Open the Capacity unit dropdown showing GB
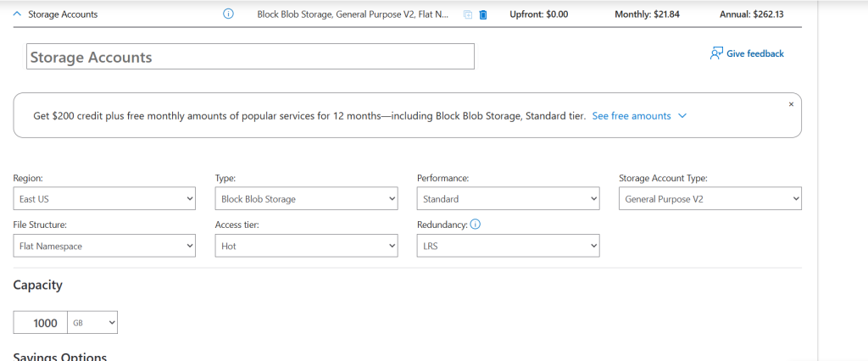The image size is (868, 361). (x=92, y=323)
